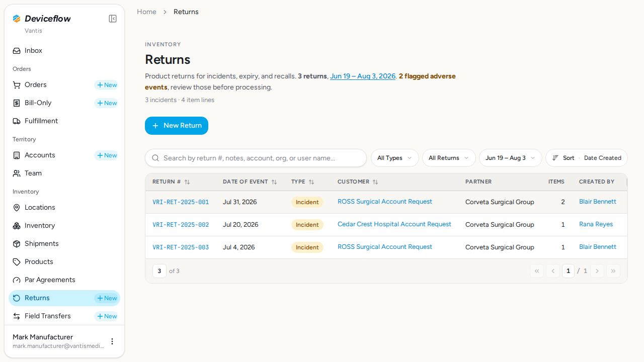Screen dimensions: 644x362
Task: Click the Par Agreements gauge icon
Action: point(17,280)
